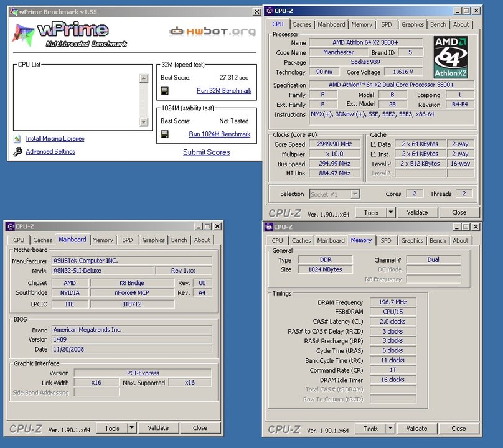Click the processor Name field AMD Athlon 64 X2 3800+

tap(365, 42)
